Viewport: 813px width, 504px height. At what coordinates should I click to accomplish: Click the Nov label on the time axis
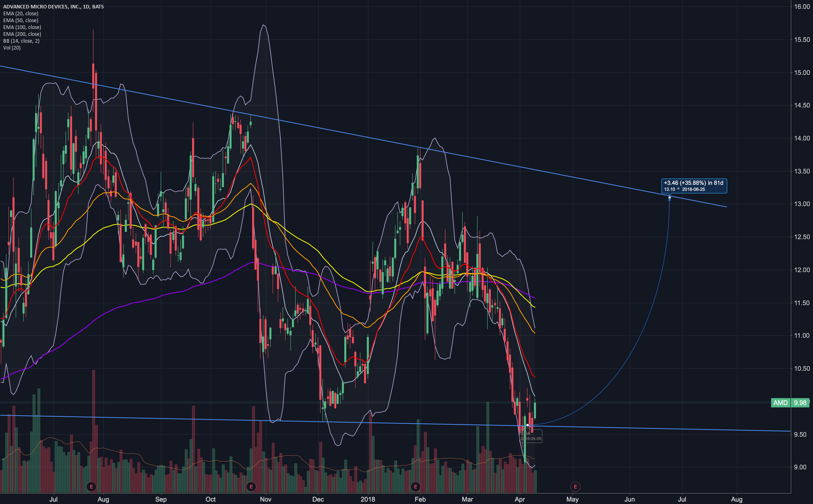coord(265,499)
